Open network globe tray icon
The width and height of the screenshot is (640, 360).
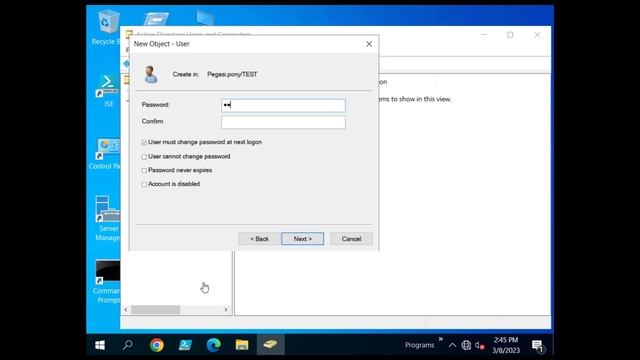466,345
